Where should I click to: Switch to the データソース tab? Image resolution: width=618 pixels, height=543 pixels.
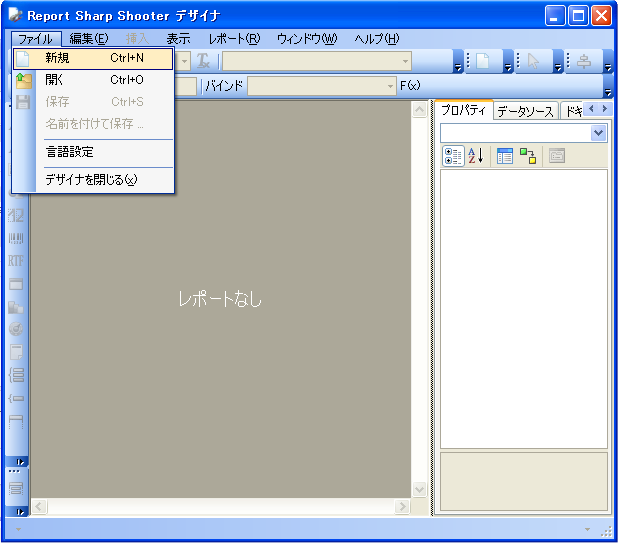coord(526,111)
